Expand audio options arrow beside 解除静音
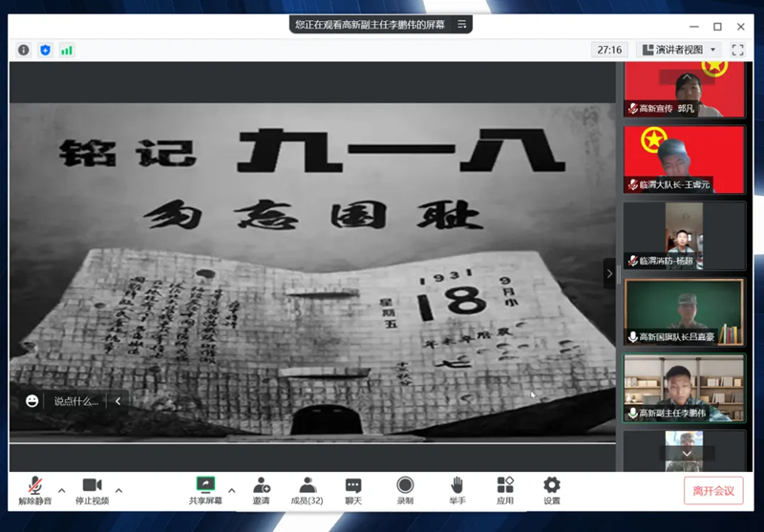Viewport: 764px width, 532px height. click(62, 491)
